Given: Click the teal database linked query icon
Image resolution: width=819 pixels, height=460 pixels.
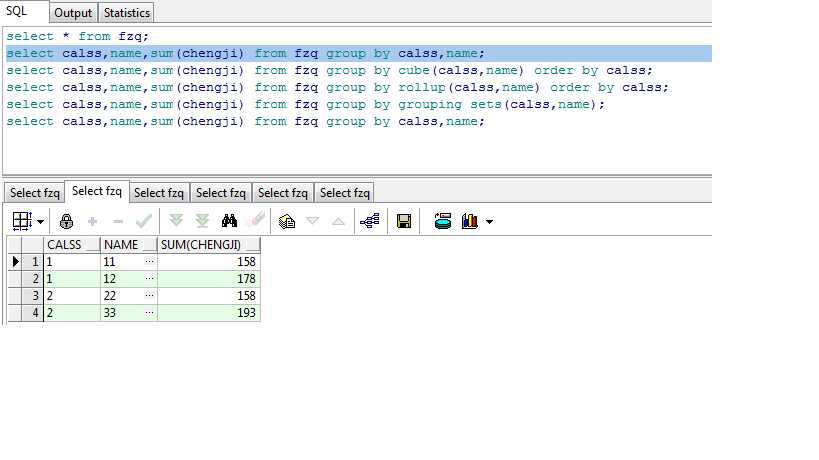Looking at the screenshot, I should pos(443,221).
